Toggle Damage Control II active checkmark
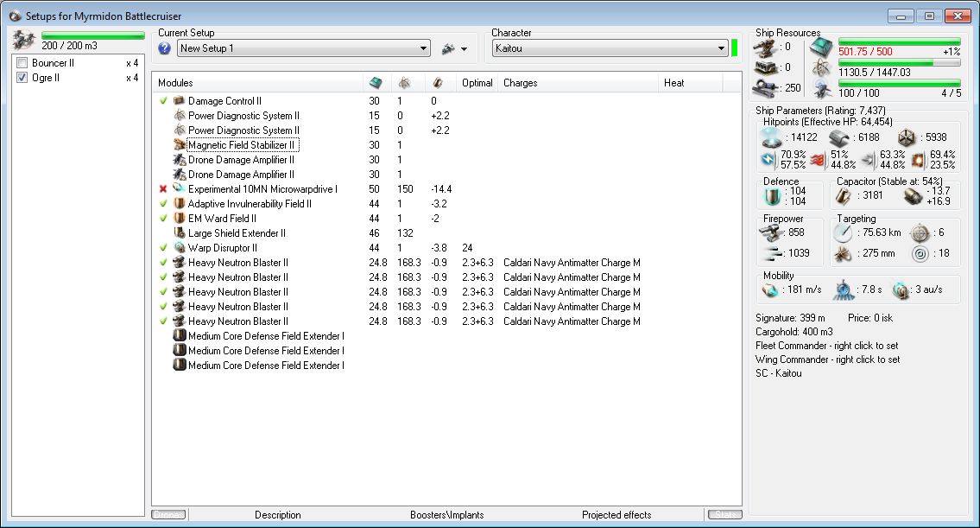Viewport: 980px width, 528px height. 163,101
